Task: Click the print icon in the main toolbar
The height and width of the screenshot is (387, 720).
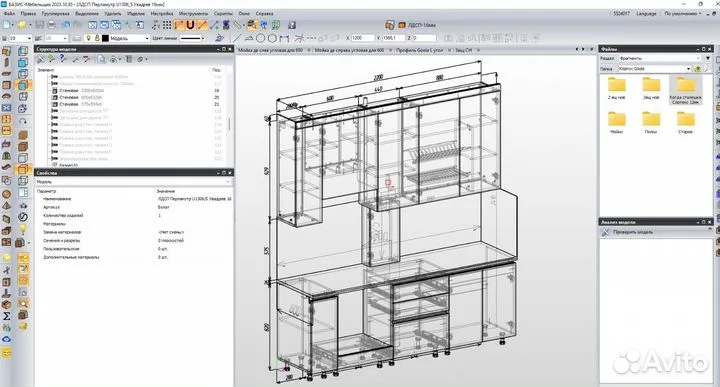Action: [x=52, y=25]
